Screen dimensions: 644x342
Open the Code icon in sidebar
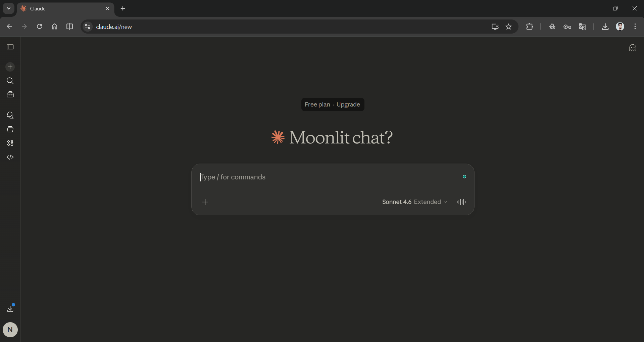[x=10, y=157]
